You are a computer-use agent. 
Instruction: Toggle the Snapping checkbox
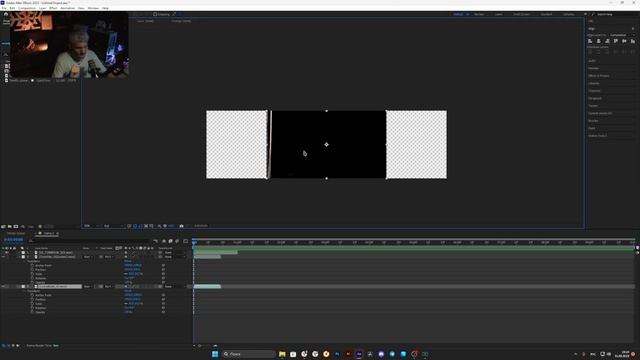(x=155, y=14)
